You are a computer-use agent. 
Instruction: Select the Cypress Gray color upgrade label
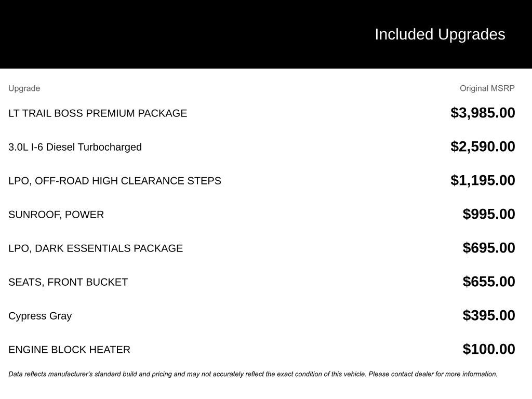tap(40, 316)
